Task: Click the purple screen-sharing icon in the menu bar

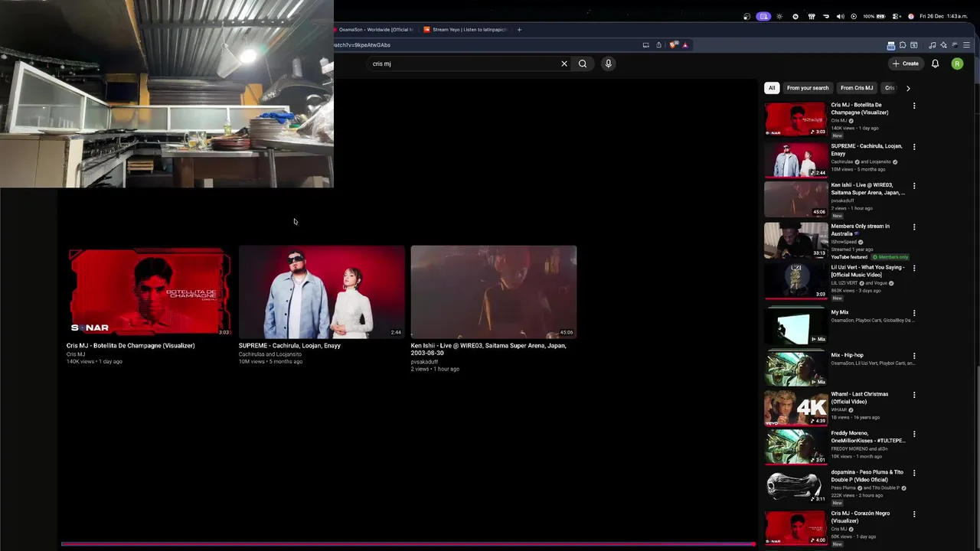Action: 763,16
